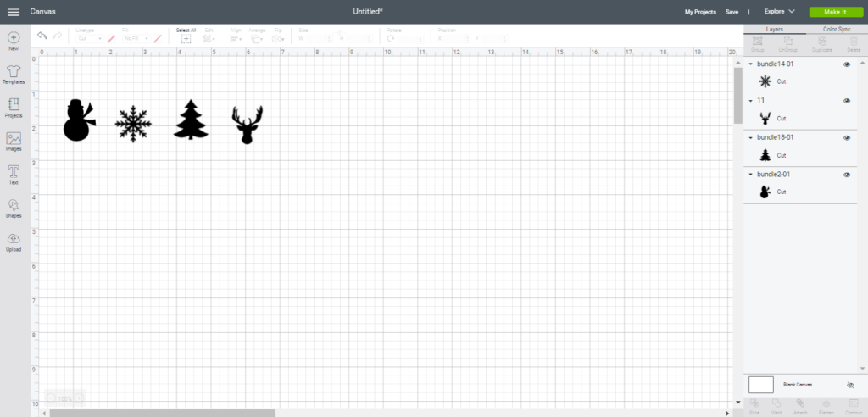The image size is (868, 417).
Task: Click the Upload icon
Action: coord(14,242)
